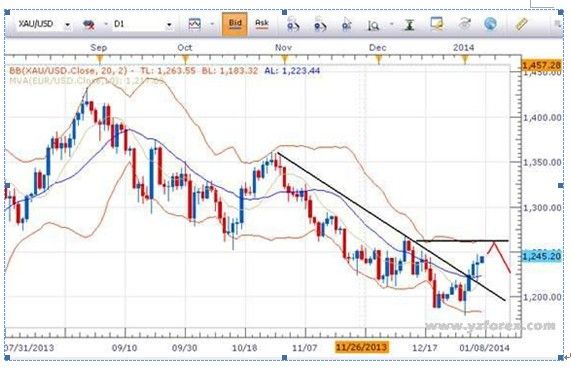Click the chart type icon
The height and width of the screenshot is (368, 571).
pyautogui.click(x=194, y=24)
